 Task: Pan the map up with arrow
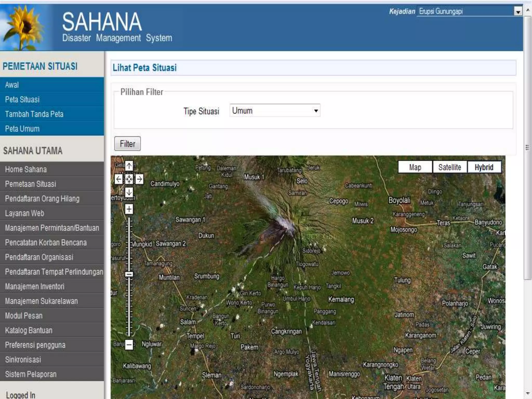click(x=129, y=165)
